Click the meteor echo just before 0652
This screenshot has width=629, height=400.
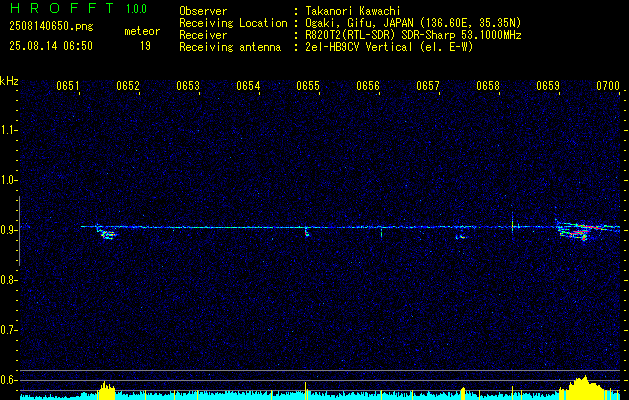coord(106,233)
